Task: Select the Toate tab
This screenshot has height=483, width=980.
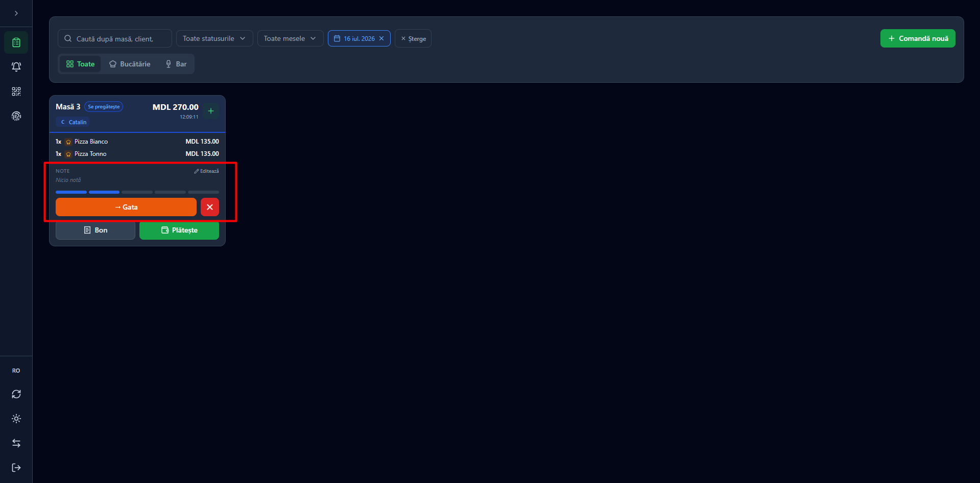Action: click(80, 64)
